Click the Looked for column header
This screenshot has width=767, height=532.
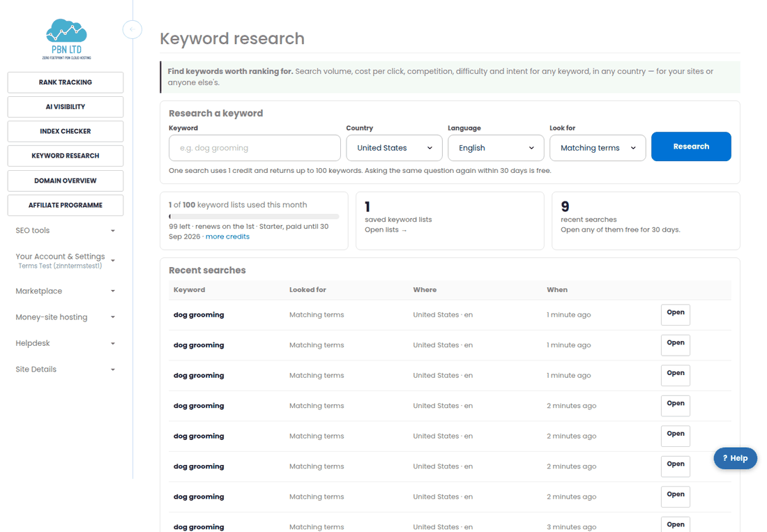tap(307, 289)
